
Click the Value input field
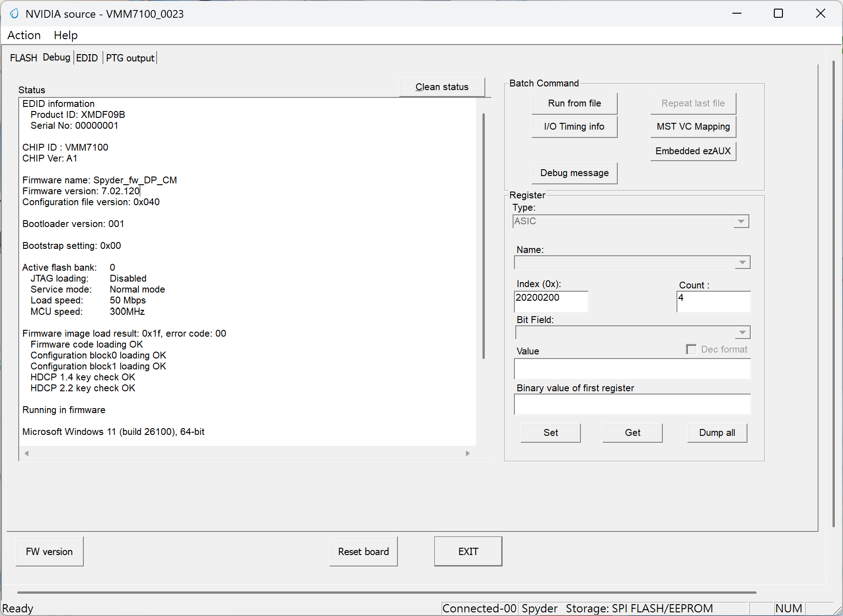click(x=632, y=369)
